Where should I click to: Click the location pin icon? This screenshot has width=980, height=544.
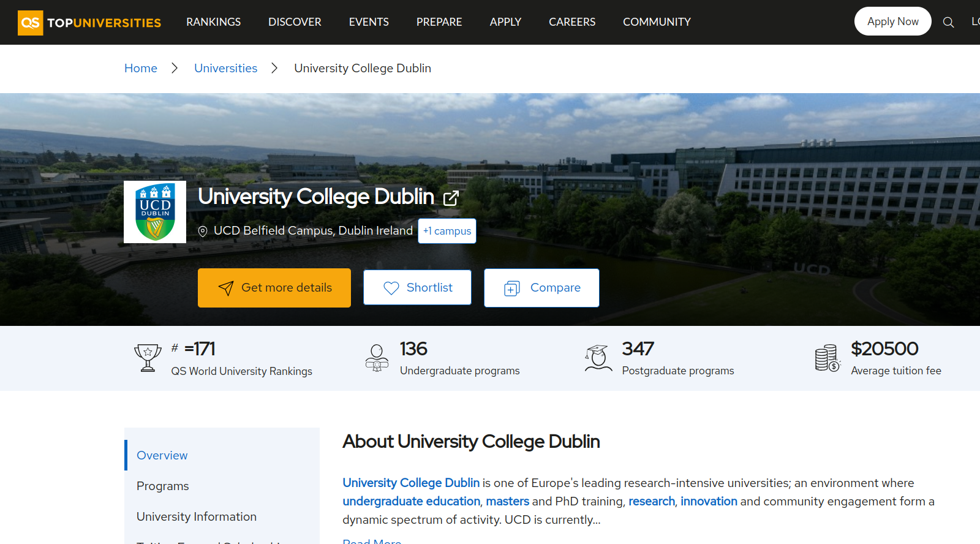(203, 232)
